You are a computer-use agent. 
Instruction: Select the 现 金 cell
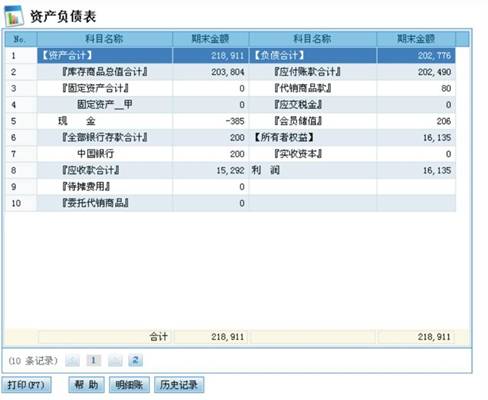point(105,121)
